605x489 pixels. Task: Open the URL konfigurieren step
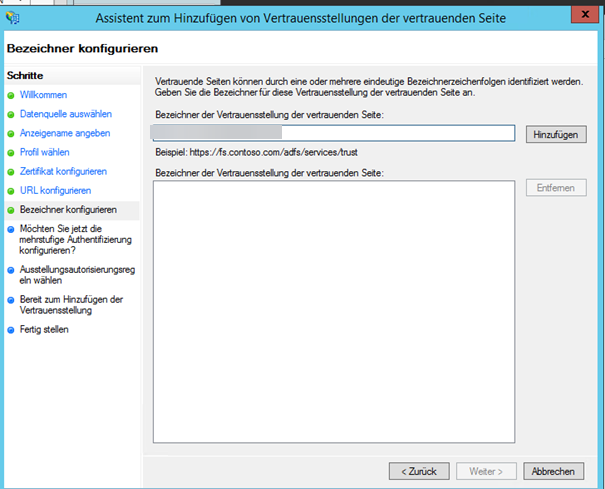pos(56,191)
